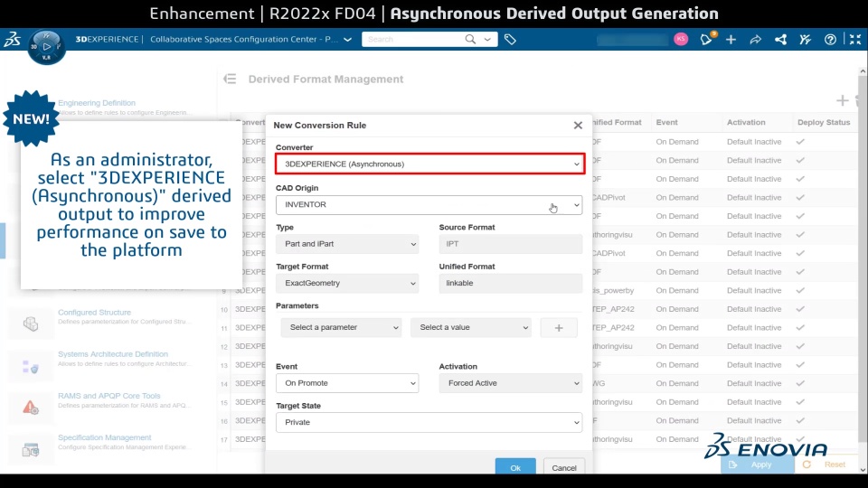This screenshot has width=868, height=488.
Task: Close the New Conversion Rule dialog
Action: pos(578,126)
